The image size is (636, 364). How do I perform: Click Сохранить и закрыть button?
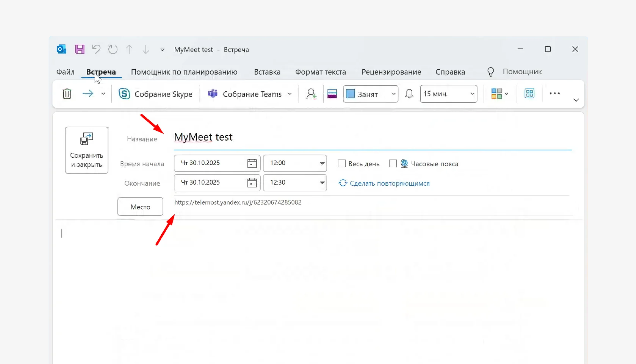(x=87, y=150)
